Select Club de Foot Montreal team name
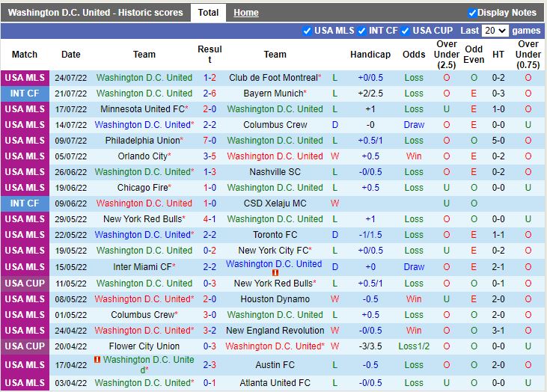 [273, 78]
